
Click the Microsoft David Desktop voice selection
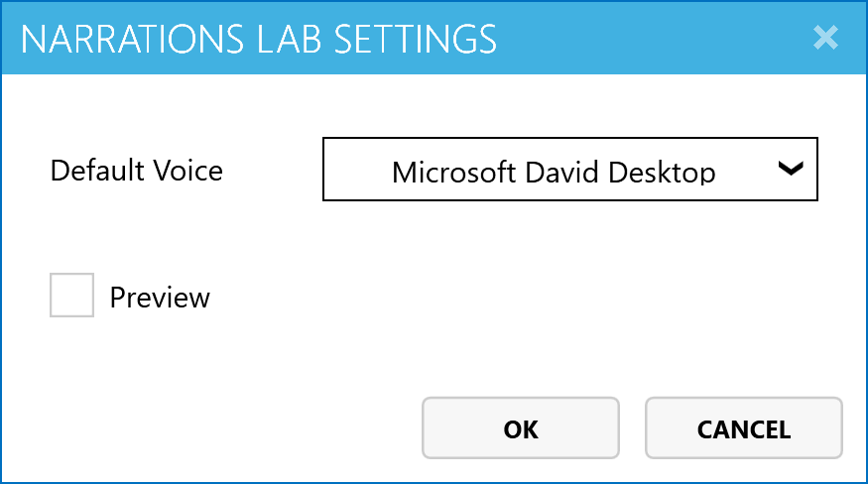click(x=554, y=172)
